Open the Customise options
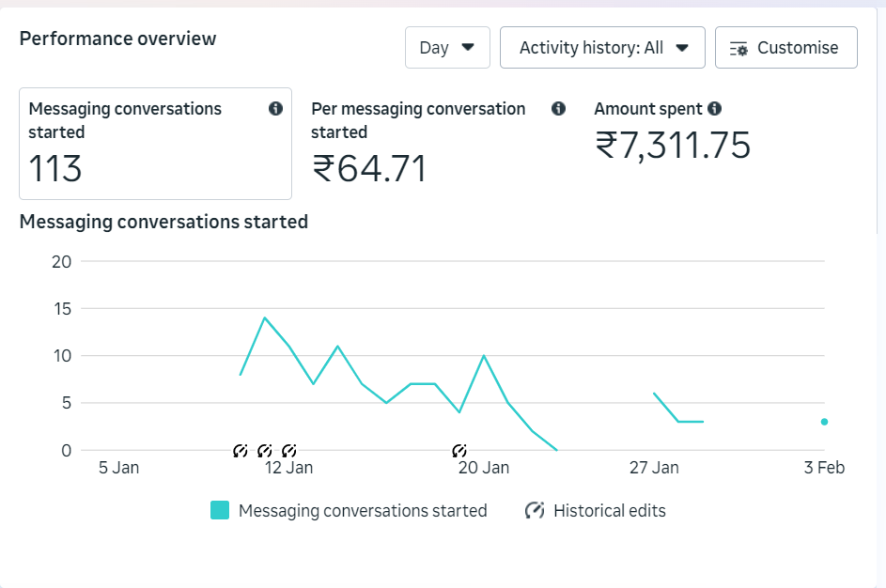The width and height of the screenshot is (886, 588). coord(785,48)
